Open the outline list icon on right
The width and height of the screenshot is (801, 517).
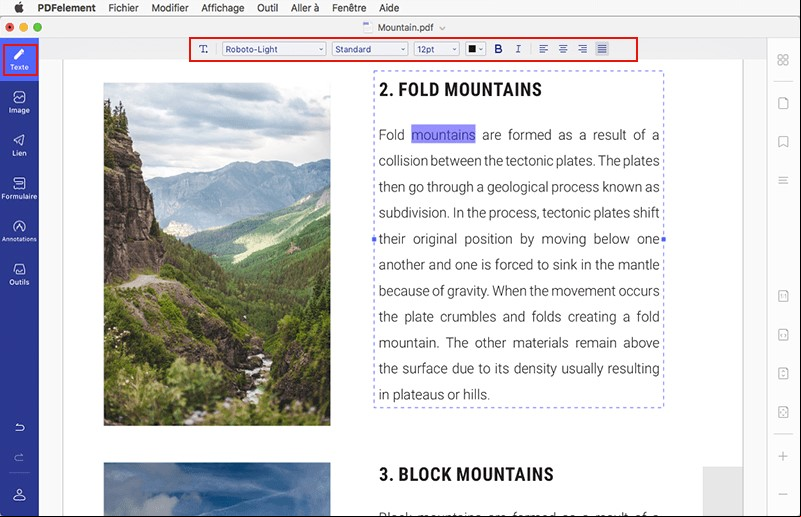(783, 180)
